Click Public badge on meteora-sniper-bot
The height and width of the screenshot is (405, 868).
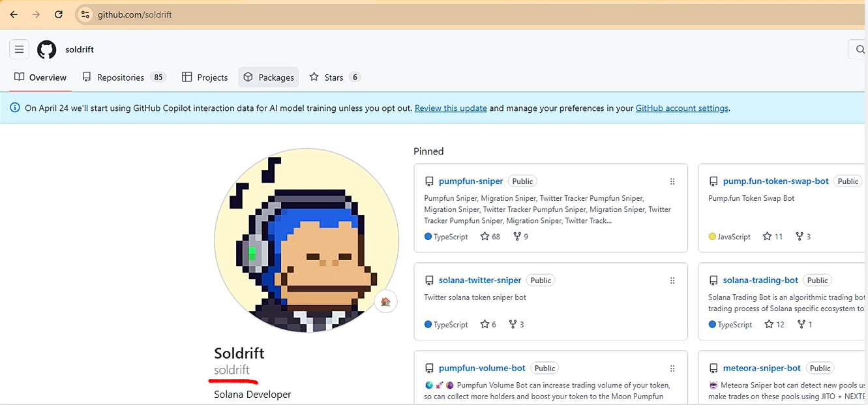820,368
